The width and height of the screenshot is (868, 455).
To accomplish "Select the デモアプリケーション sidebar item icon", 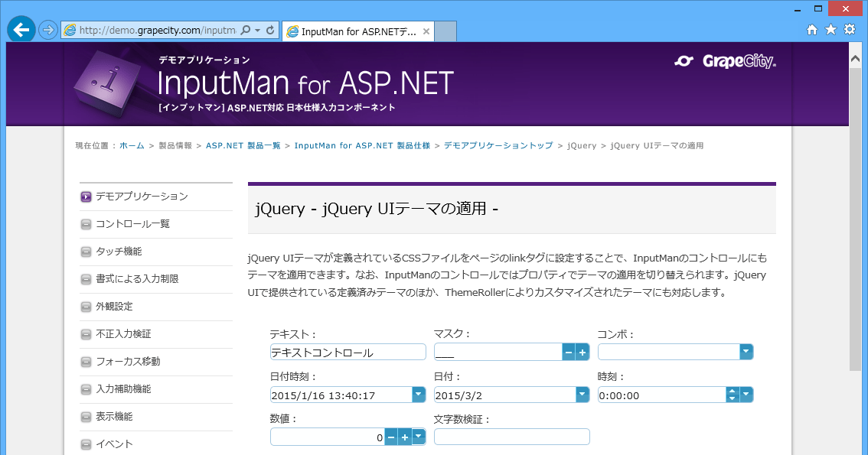I will (86, 197).
